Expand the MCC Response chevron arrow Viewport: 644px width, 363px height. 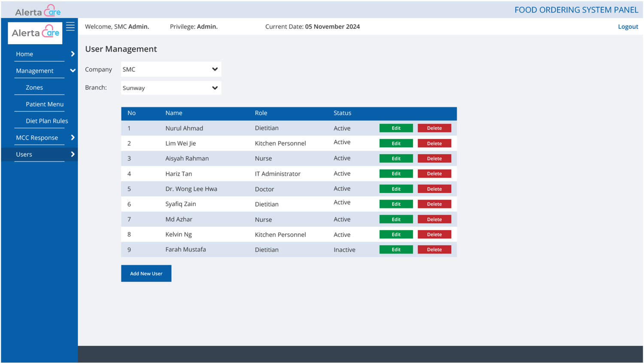pos(73,137)
